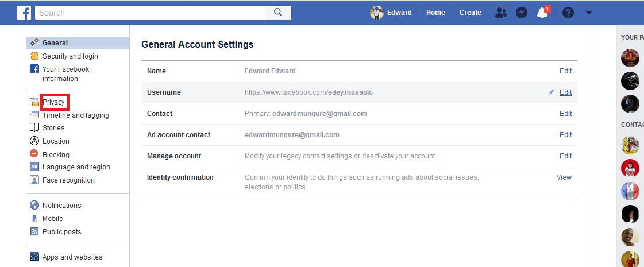Open the Messenger icon
The width and height of the screenshot is (644, 267).
(x=522, y=13)
